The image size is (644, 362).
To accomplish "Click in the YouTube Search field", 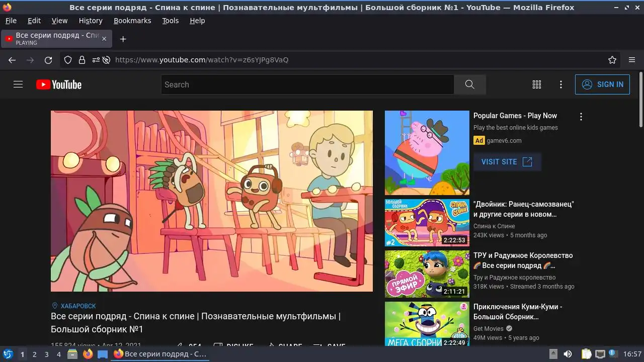I will (307, 84).
